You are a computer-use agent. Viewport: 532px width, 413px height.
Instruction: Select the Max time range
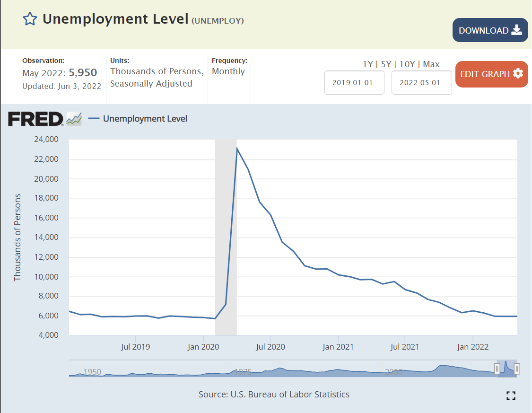pyautogui.click(x=431, y=64)
